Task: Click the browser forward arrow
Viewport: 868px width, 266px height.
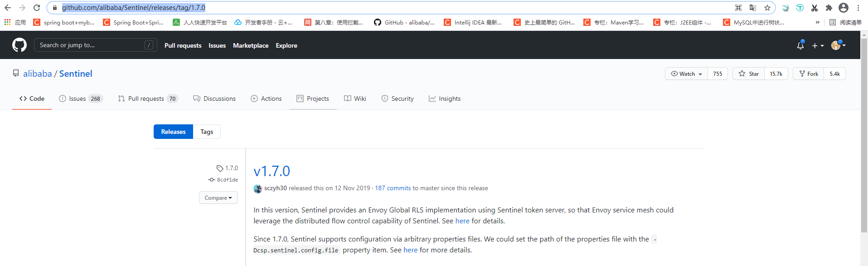Action: [x=22, y=8]
